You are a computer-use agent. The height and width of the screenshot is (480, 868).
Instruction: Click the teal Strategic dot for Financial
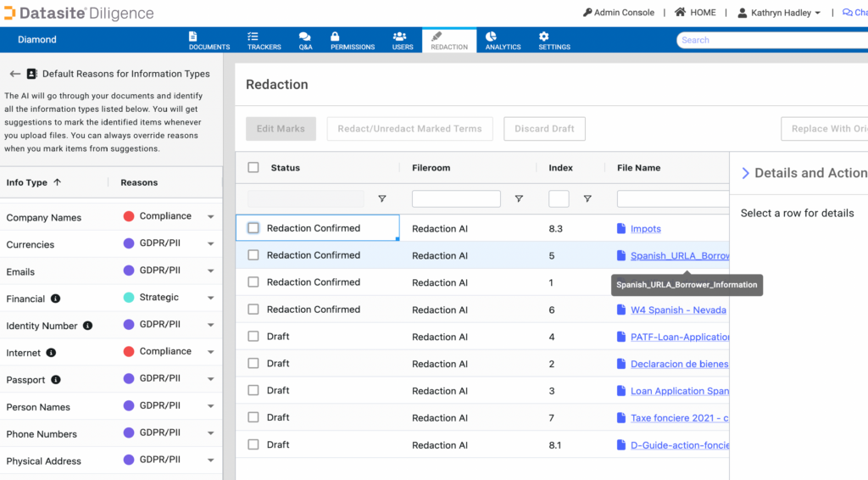point(129,298)
